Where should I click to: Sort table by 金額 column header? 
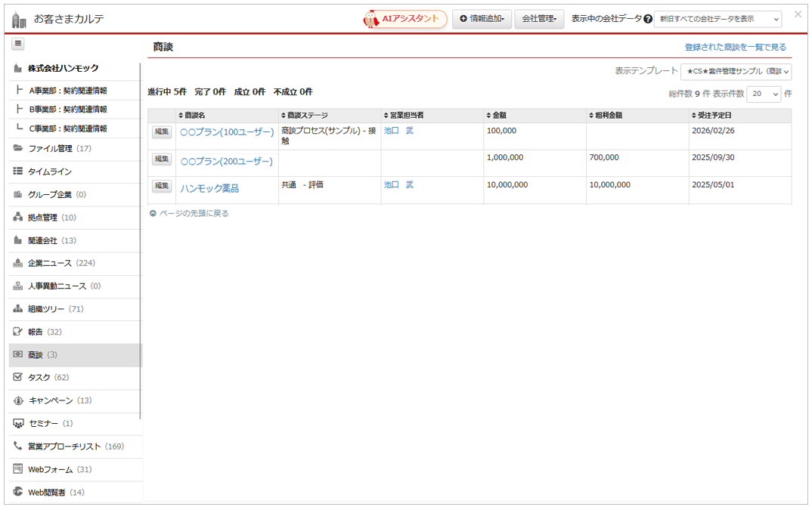[496, 116]
